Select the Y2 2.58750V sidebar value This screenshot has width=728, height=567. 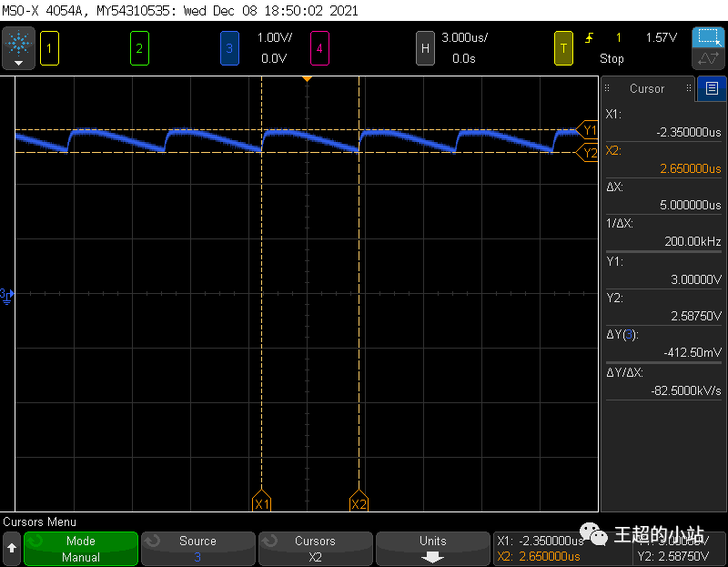[696, 316]
